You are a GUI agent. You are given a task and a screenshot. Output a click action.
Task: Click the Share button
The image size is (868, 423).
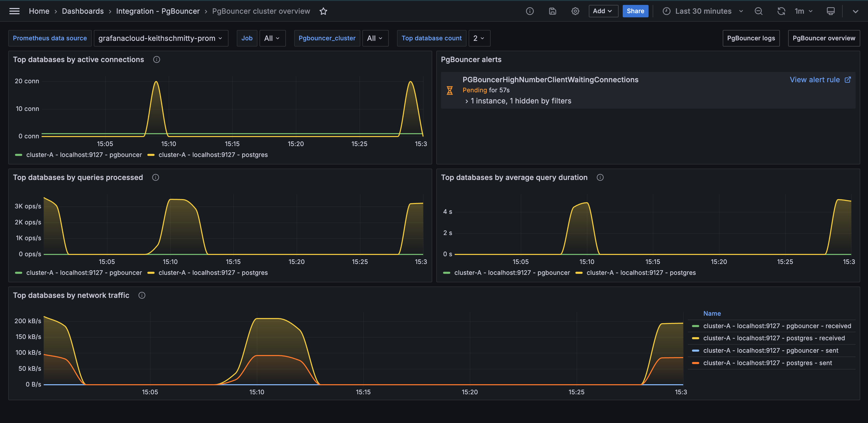coord(635,11)
